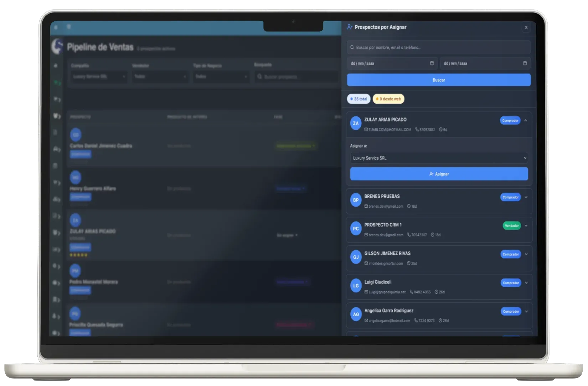Open the Vendedor dropdown in Pipeline de Ventas
Viewport: 588px width, 386px height.
click(160, 77)
